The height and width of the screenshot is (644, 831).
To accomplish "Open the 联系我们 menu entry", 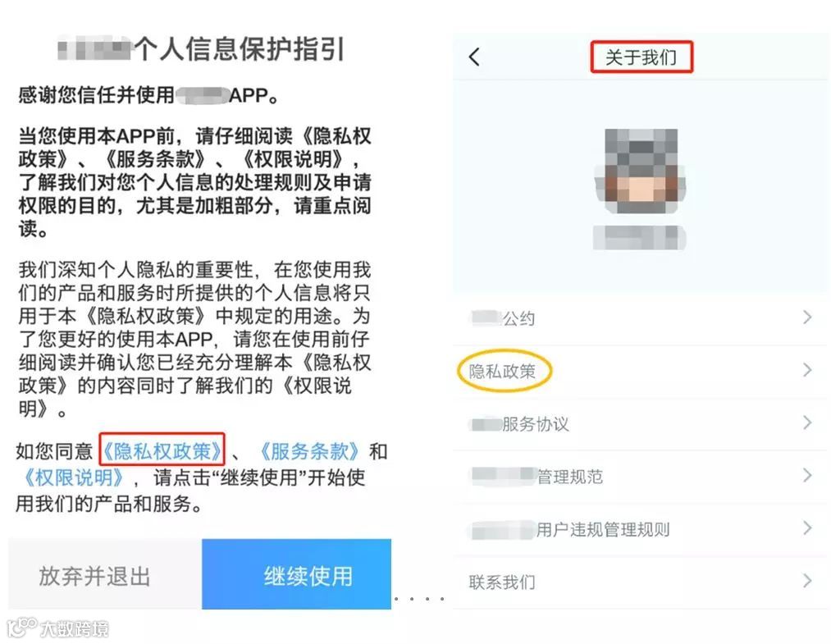I will click(640, 582).
